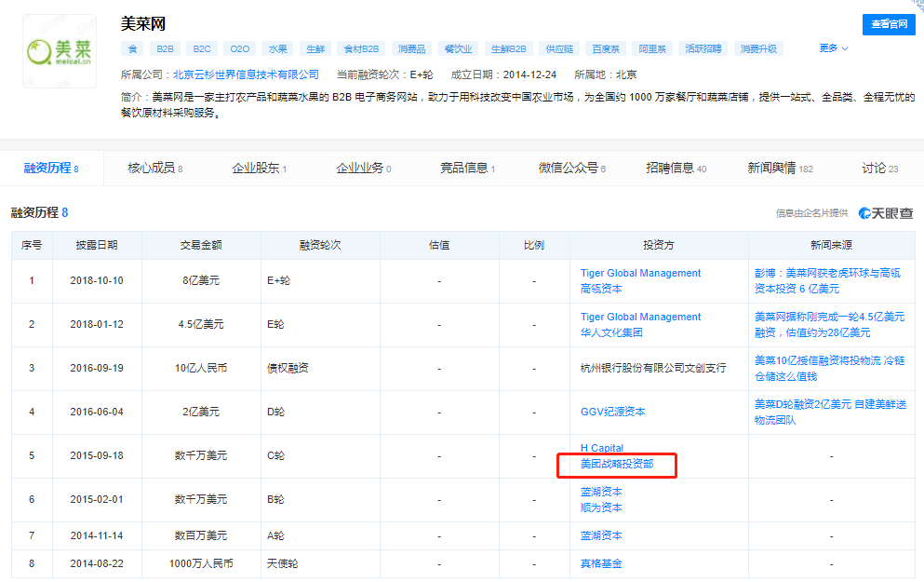Click the 估值 column header
This screenshot has height=582, width=924.
click(439, 245)
